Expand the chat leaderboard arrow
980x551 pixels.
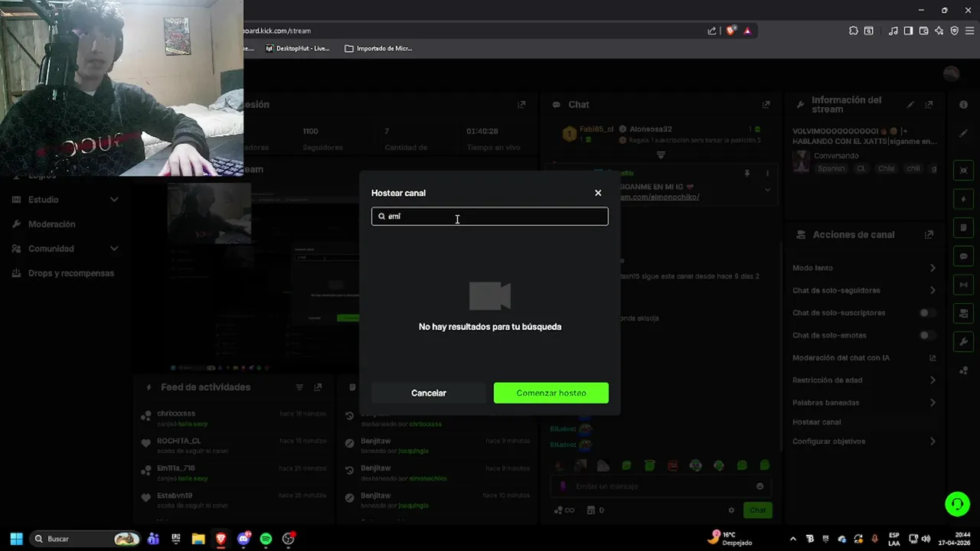click(661, 155)
